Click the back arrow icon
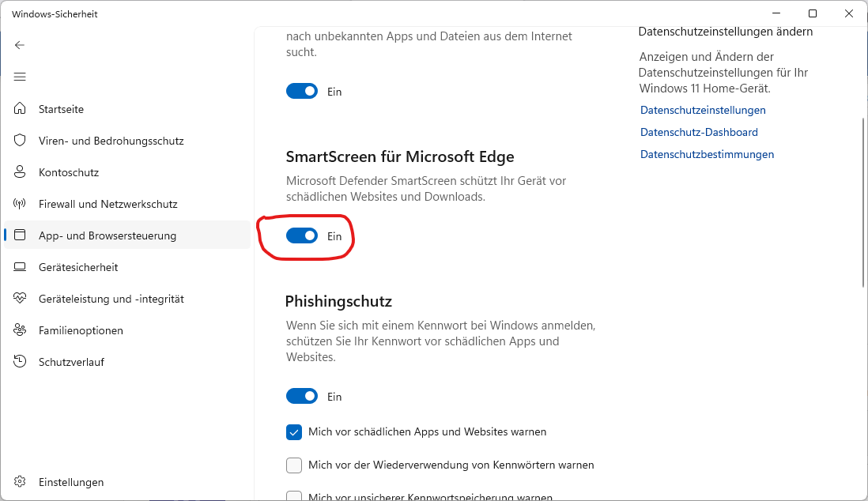 pyautogui.click(x=20, y=45)
